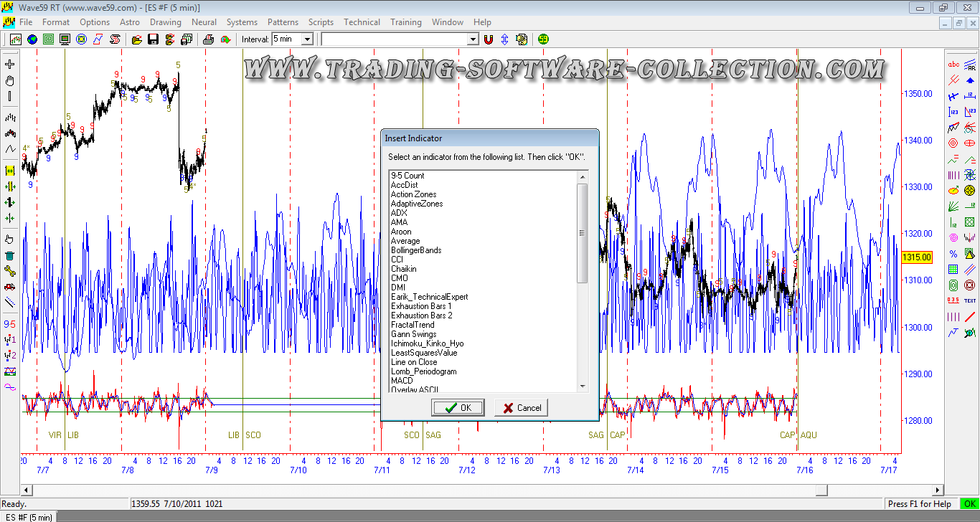Toggle the 9-5 count indicator icon
Image resolution: width=980 pixels, height=522 pixels.
click(10, 324)
